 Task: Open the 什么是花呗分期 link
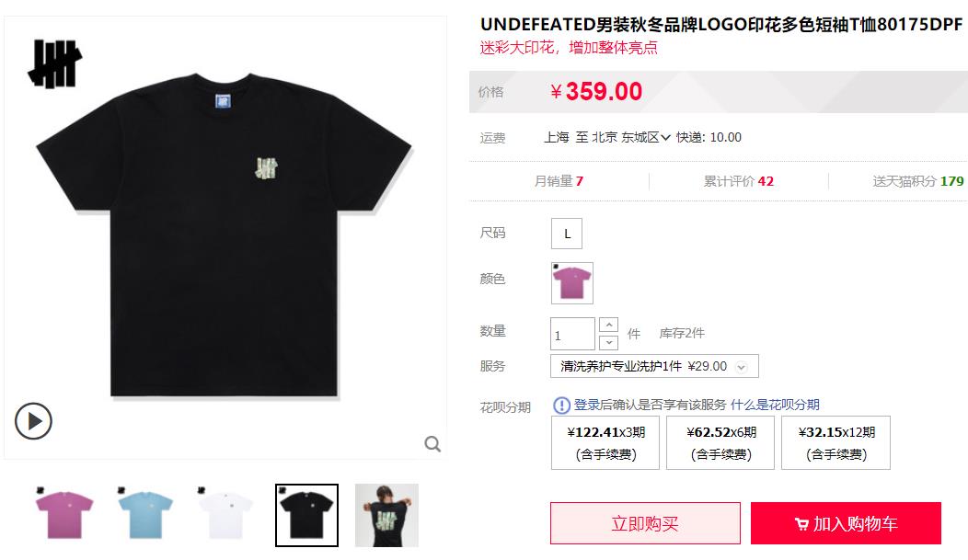point(775,405)
